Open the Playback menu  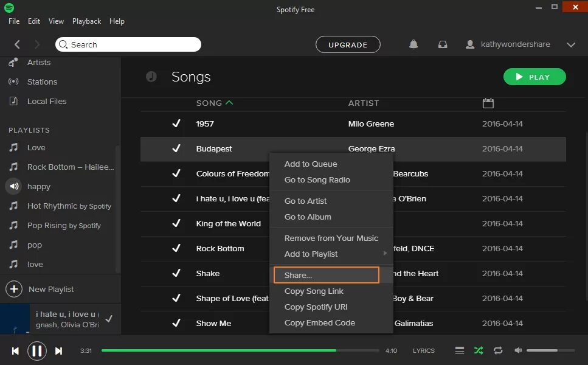(x=86, y=21)
